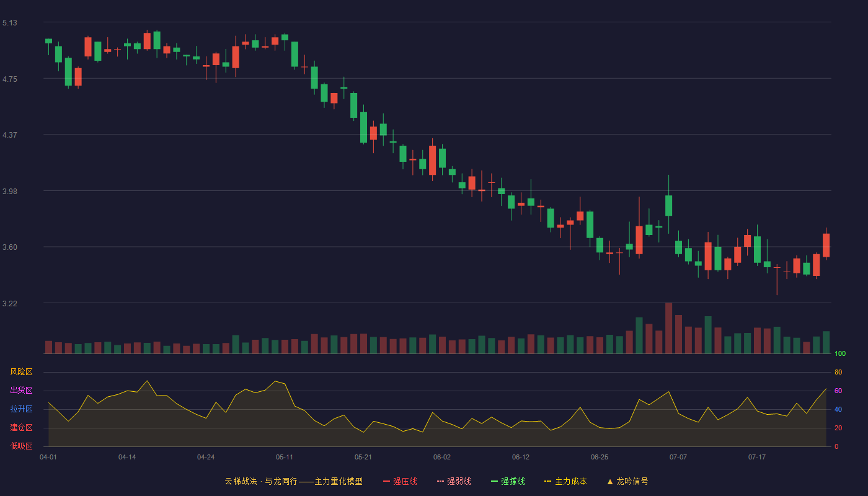The width and height of the screenshot is (868, 496).
Task: Click the 20 indicator axis value
Action: click(x=838, y=428)
